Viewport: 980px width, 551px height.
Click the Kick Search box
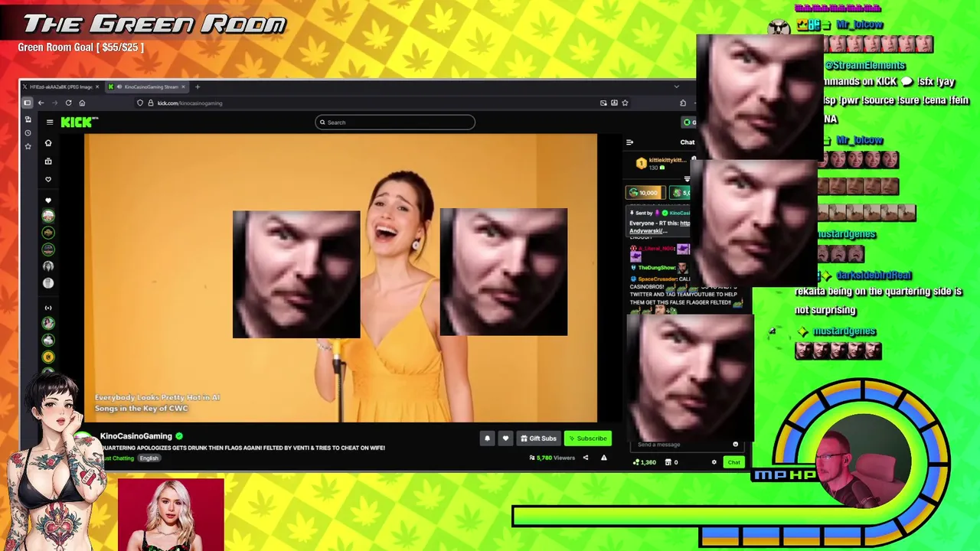395,122
